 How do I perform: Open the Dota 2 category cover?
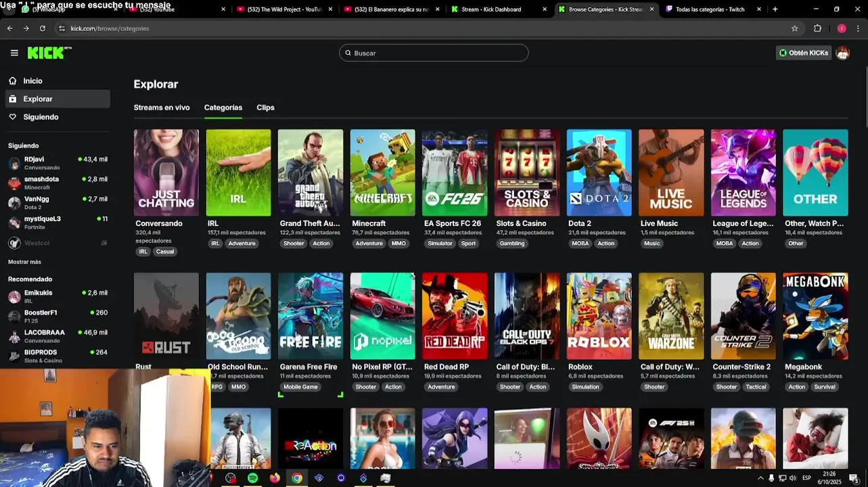(x=599, y=172)
